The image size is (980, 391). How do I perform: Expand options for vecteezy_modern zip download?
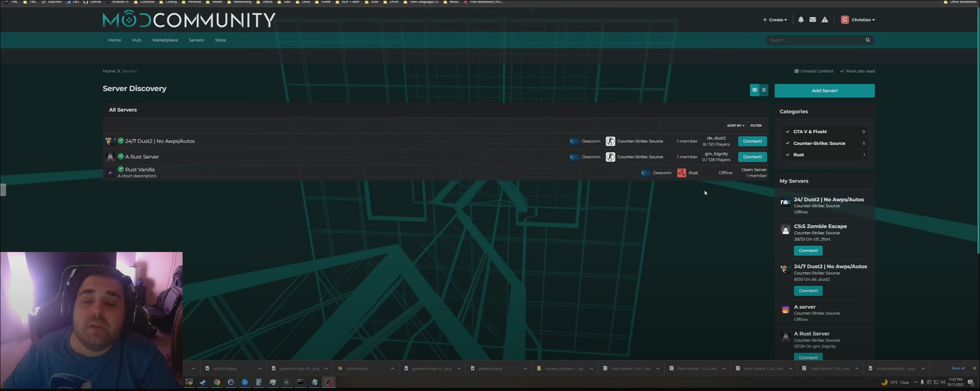point(591,368)
